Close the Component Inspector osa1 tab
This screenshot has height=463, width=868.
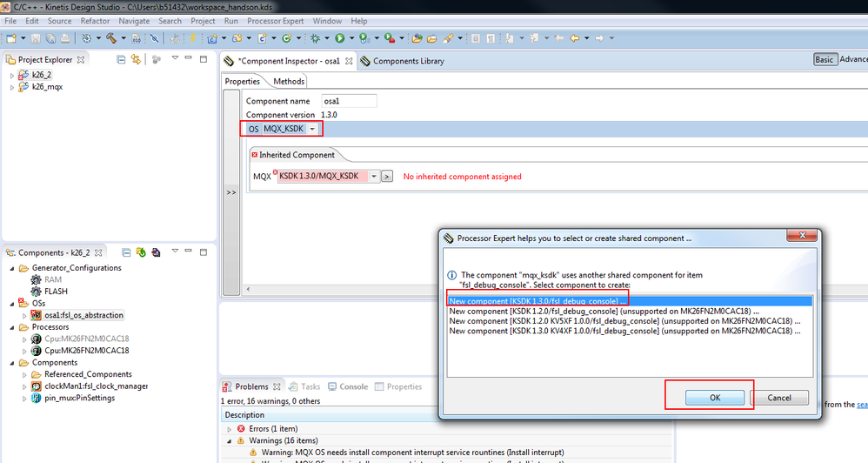pyautogui.click(x=349, y=61)
